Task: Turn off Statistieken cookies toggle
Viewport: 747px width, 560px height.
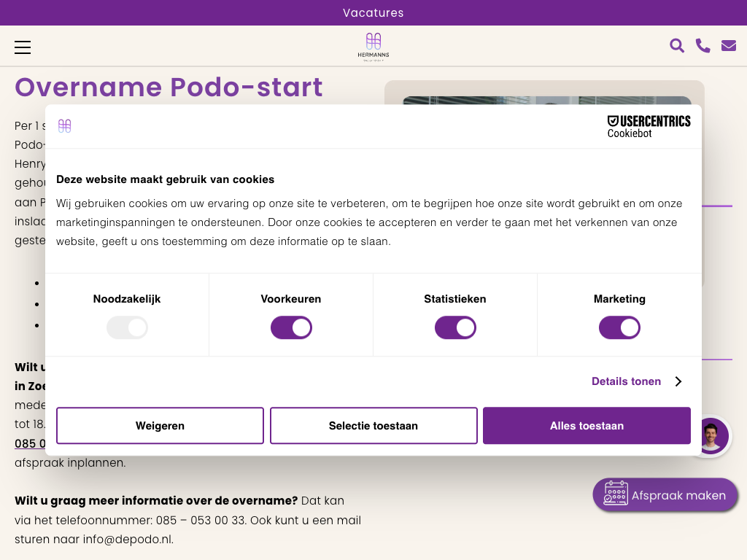Action: point(455,328)
